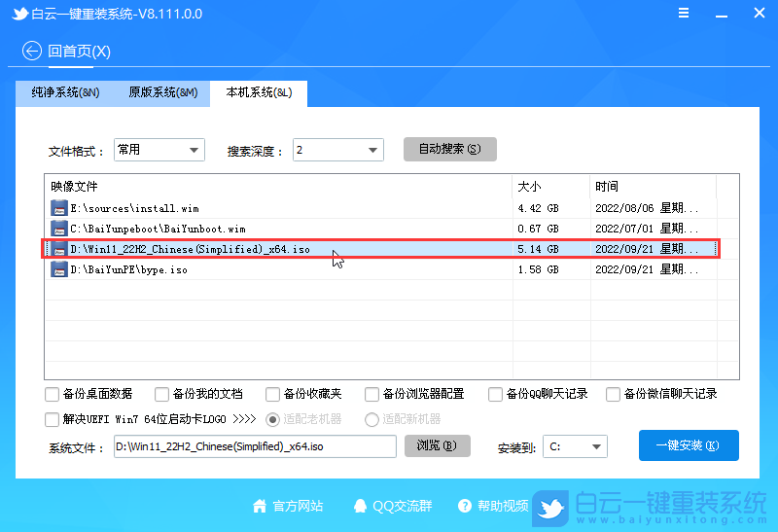Switch to the 原版系统 tab

point(162,93)
